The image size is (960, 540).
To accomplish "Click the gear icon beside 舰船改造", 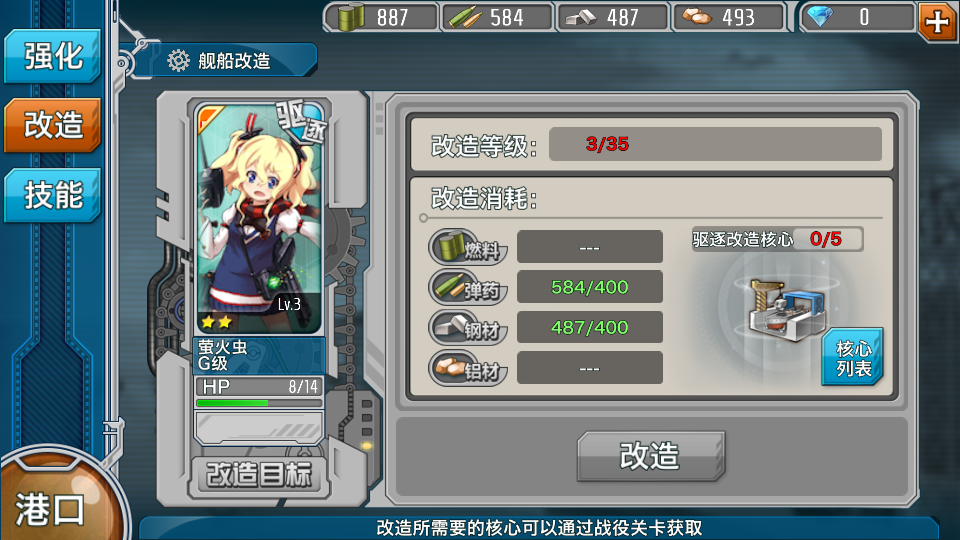I will 179,61.
